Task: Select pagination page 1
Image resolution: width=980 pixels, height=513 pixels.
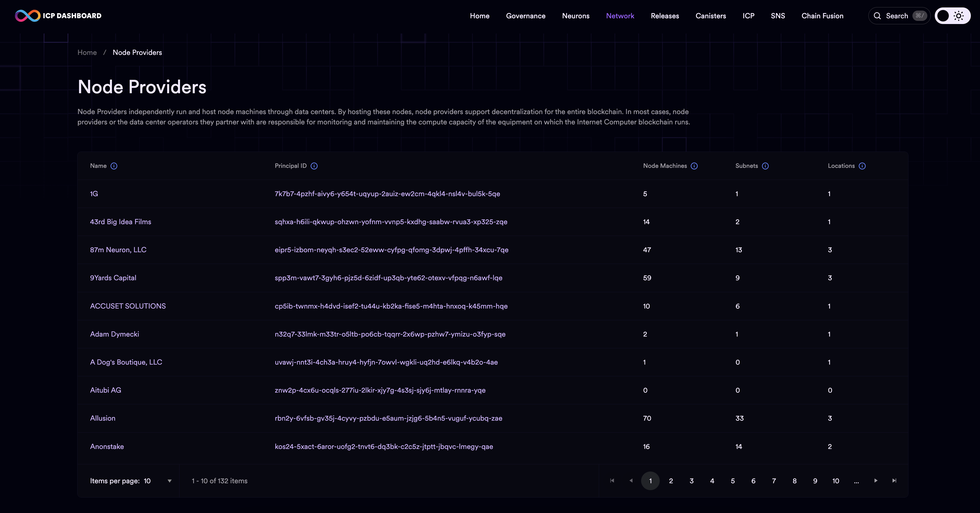Action: (650, 481)
